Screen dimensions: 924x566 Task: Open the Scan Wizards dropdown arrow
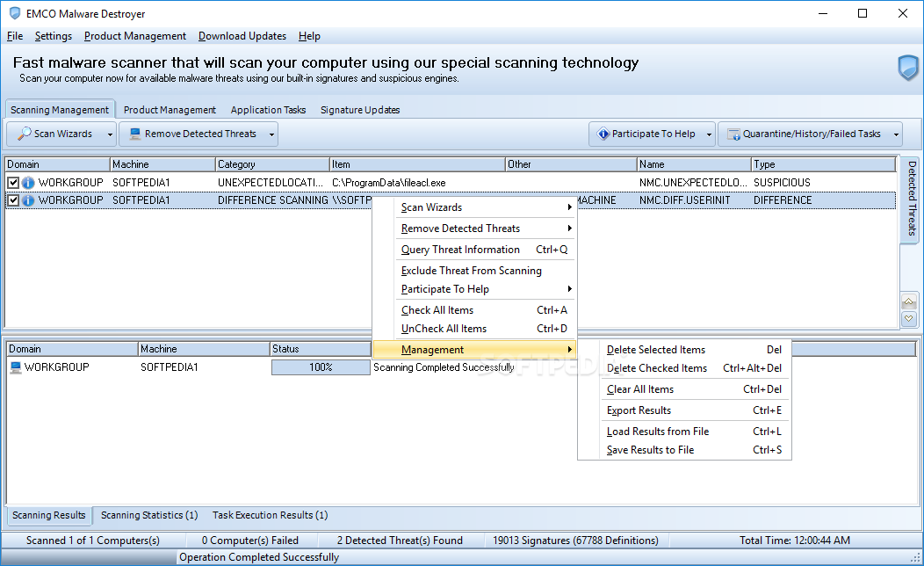pyautogui.click(x=110, y=134)
